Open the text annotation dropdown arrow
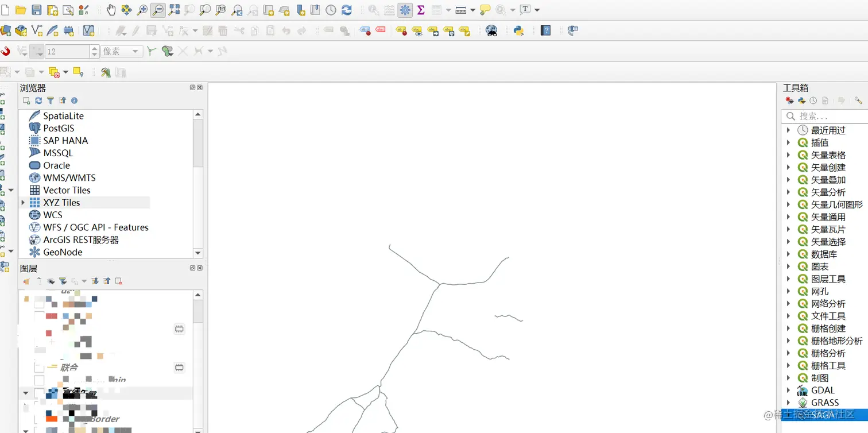 pyautogui.click(x=537, y=10)
